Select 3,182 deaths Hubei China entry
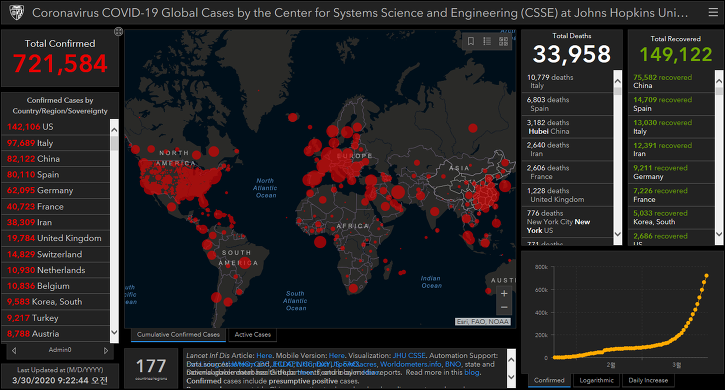Viewport: 725px width, 390px height. coord(568,127)
